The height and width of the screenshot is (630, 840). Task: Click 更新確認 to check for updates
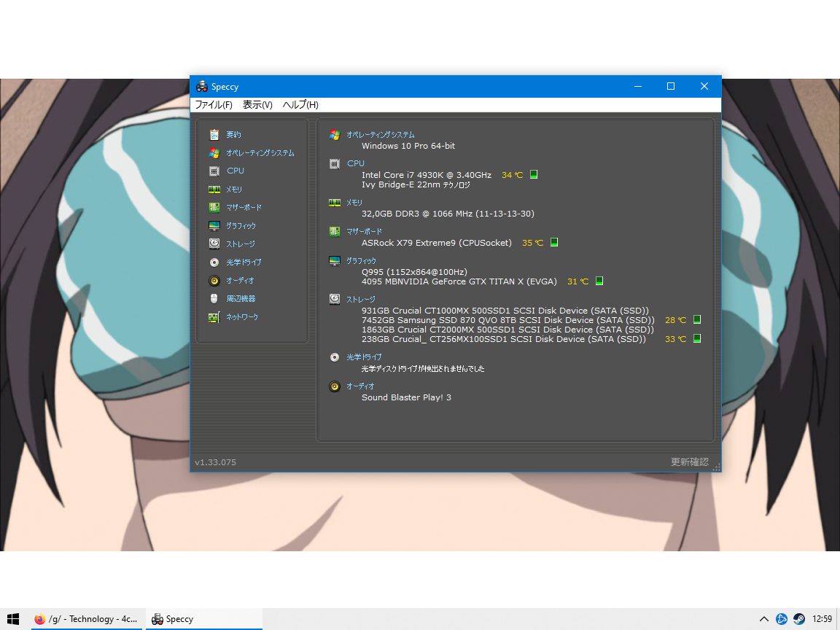(690, 462)
